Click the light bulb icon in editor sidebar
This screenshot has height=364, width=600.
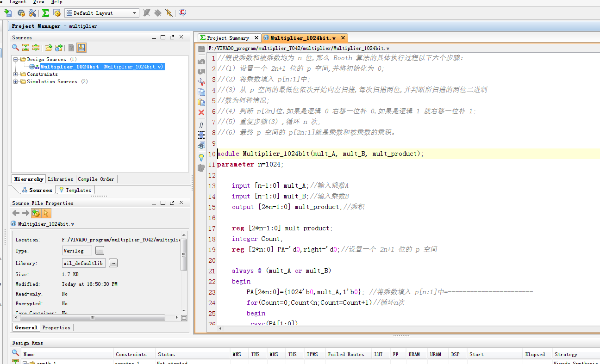201,157
